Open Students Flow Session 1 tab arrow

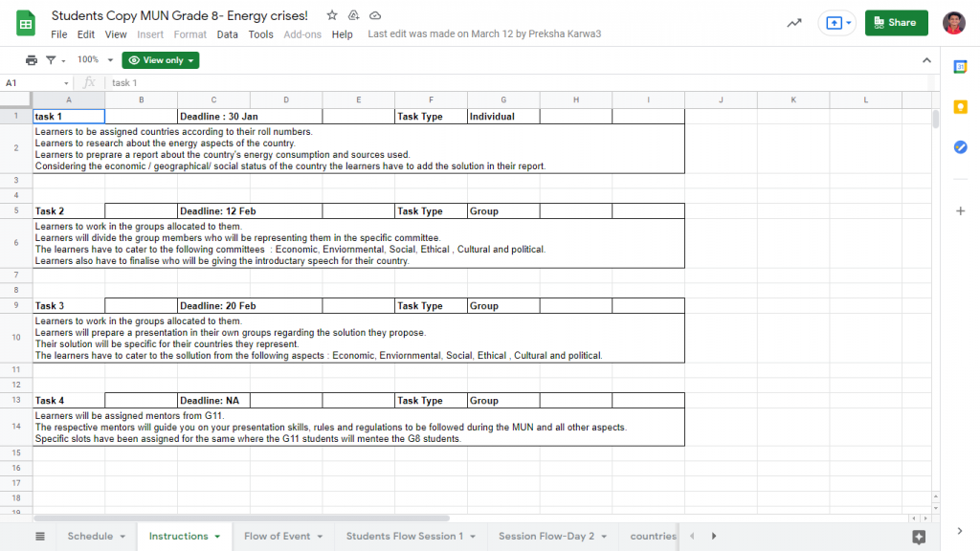[x=473, y=537]
